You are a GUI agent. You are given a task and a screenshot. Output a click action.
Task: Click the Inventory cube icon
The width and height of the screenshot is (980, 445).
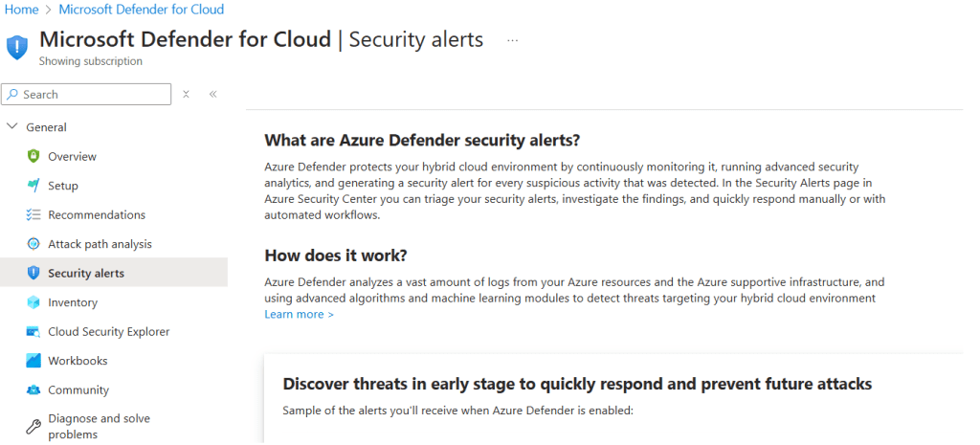pyautogui.click(x=33, y=302)
